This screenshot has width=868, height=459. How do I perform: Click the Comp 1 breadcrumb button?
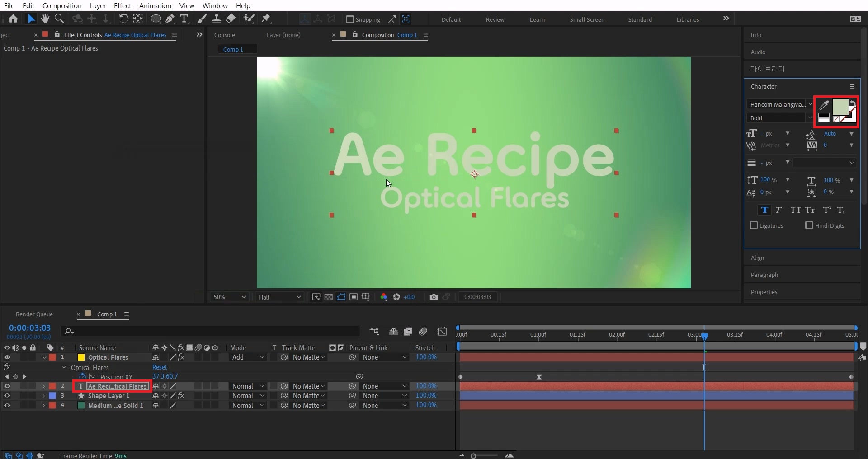pos(237,49)
